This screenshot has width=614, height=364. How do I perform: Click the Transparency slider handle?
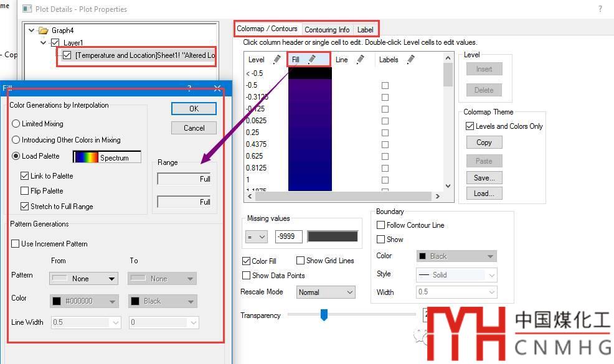324,315
